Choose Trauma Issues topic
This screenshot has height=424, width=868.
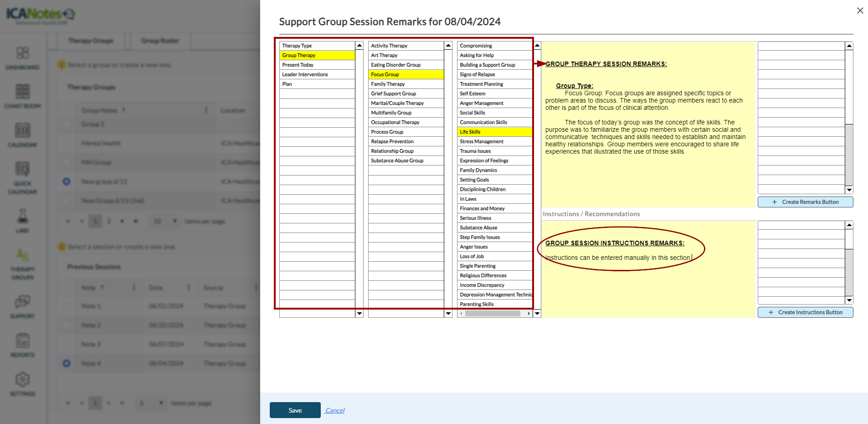click(x=495, y=151)
